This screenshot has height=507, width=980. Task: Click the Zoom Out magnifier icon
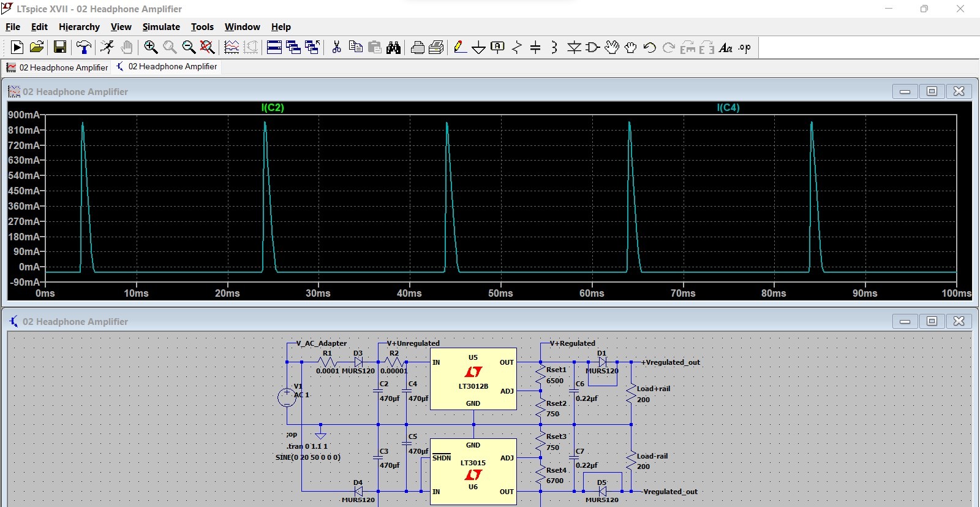coord(189,47)
